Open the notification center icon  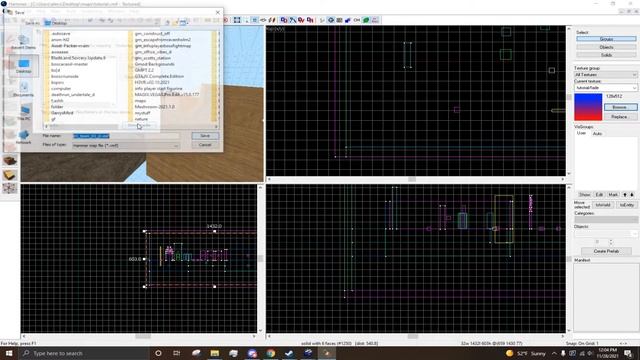[629, 353]
